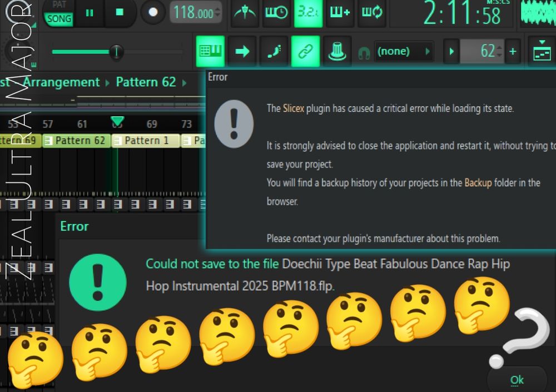Enable step editing mode (footprint icon)
Viewport: 556px width, 392px height.
(x=274, y=51)
